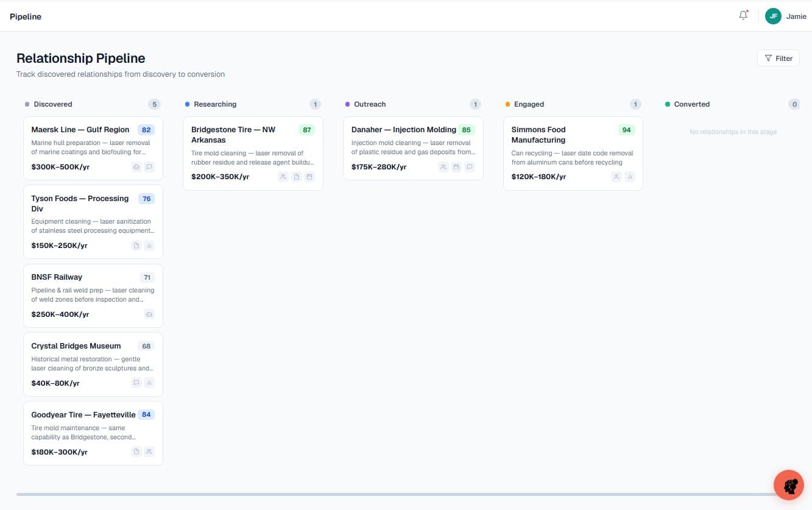The height and width of the screenshot is (510, 812).
Task: Click the comment icon on Danaher card
Action: [469, 167]
